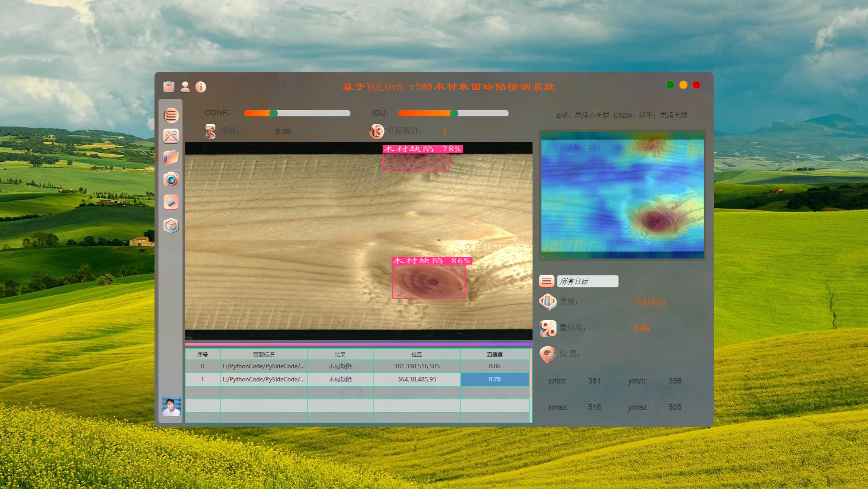Click the B站 CSDN author credit text

coord(622,115)
